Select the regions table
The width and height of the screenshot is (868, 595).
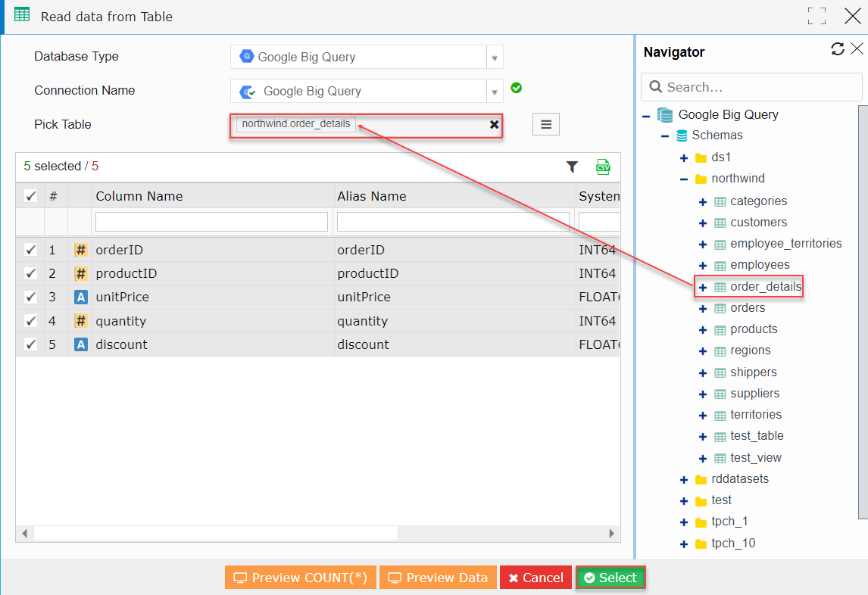[750, 350]
